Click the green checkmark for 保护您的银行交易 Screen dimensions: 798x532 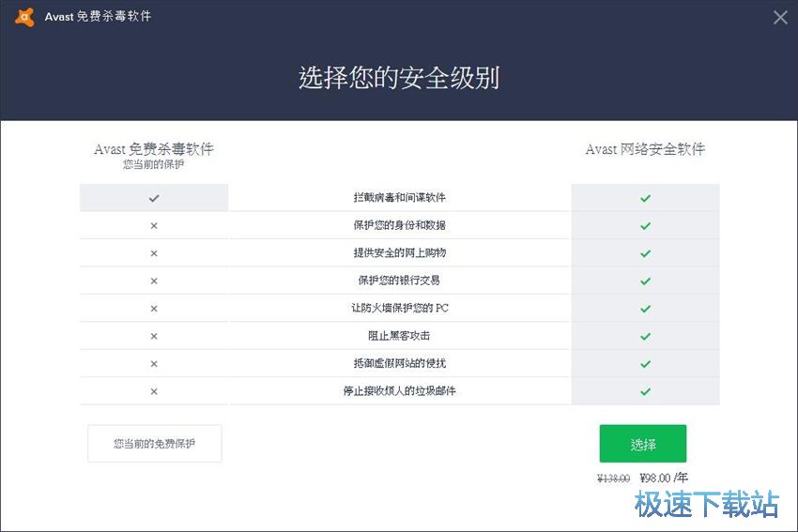coord(645,281)
